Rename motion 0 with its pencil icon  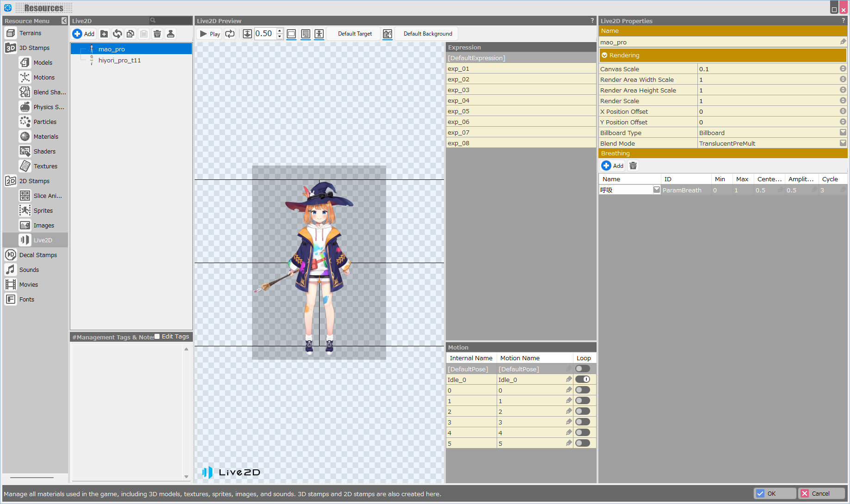click(569, 390)
